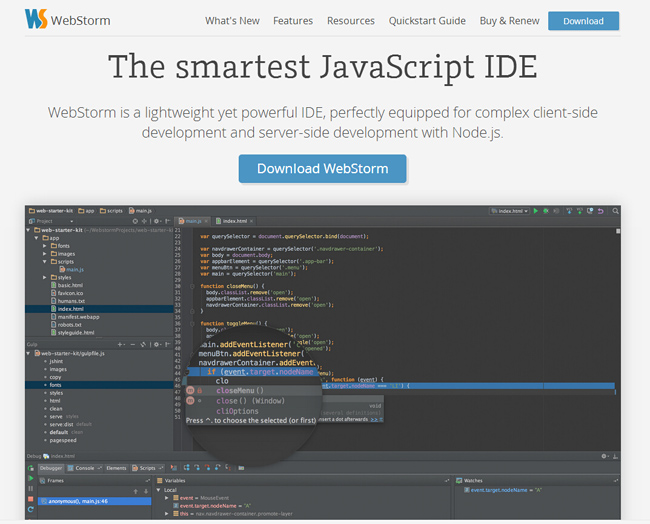Select the pagespeed Gulp task

[63, 440]
